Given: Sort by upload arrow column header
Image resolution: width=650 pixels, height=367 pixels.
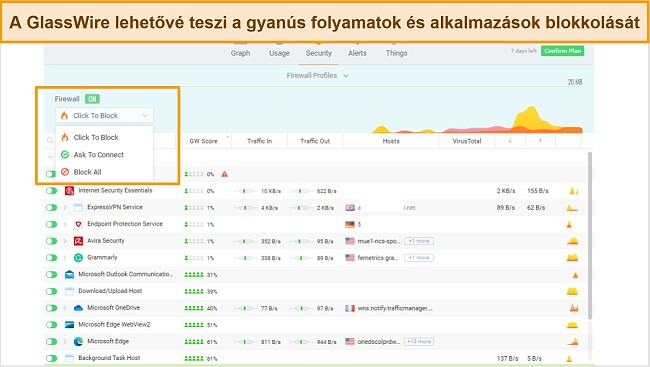Looking at the screenshot, I should tap(540, 141).
